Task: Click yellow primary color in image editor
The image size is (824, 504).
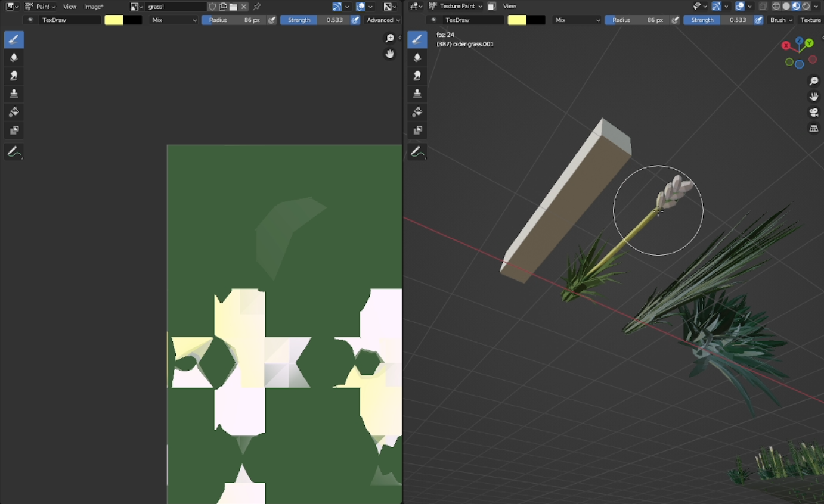Action: (114, 20)
